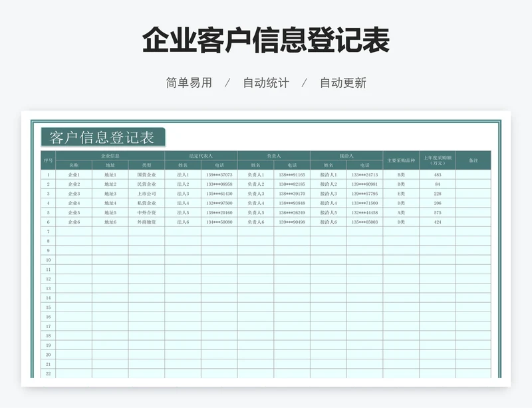Click the E类 purchase category cell

coord(401,194)
